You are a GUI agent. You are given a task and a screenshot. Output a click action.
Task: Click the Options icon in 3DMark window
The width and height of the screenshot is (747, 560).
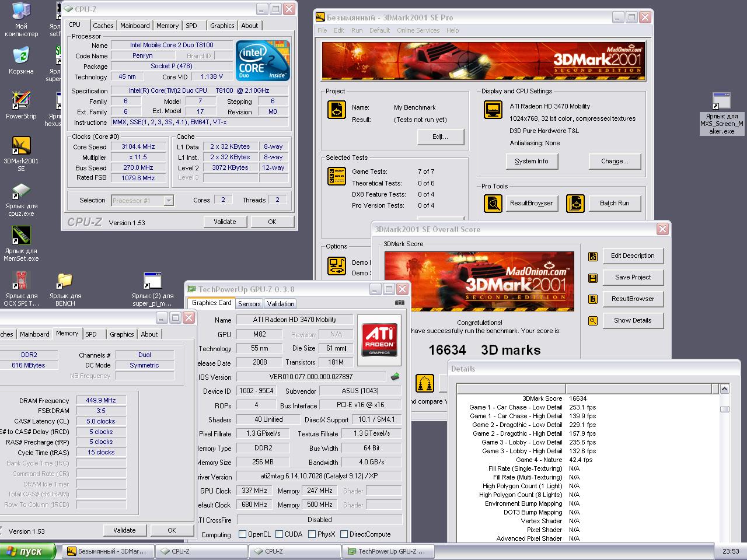[x=337, y=265]
